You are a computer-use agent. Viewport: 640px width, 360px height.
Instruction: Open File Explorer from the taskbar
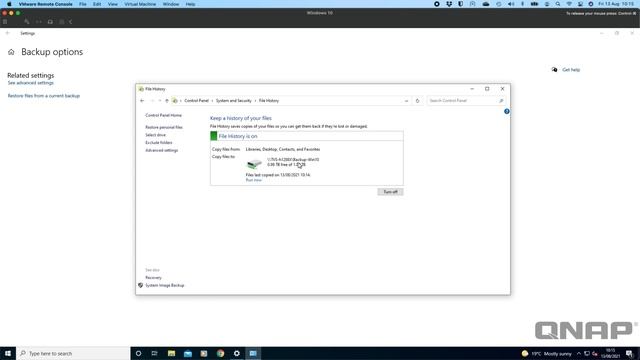coord(171,353)
